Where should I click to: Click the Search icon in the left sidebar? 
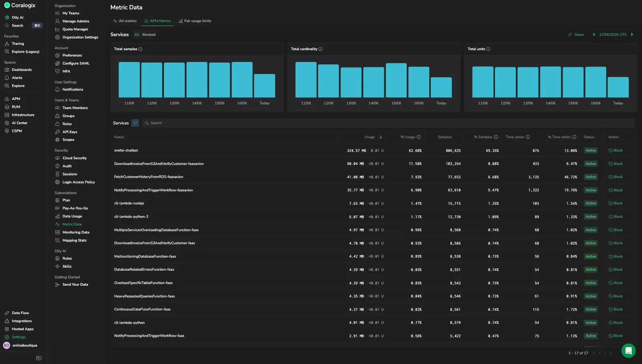pyautogui.click(x=7, y=25)
